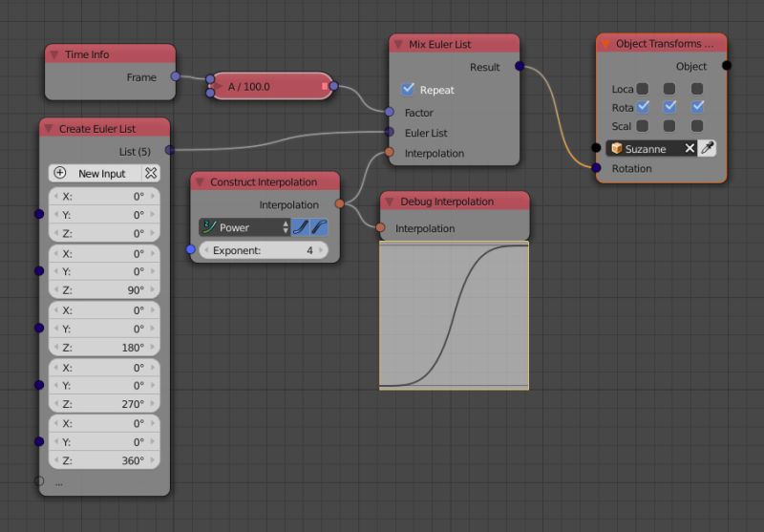Click the red marker on A / 100.0 node
The width and height of the screenshot is (764, 532).
324,86
